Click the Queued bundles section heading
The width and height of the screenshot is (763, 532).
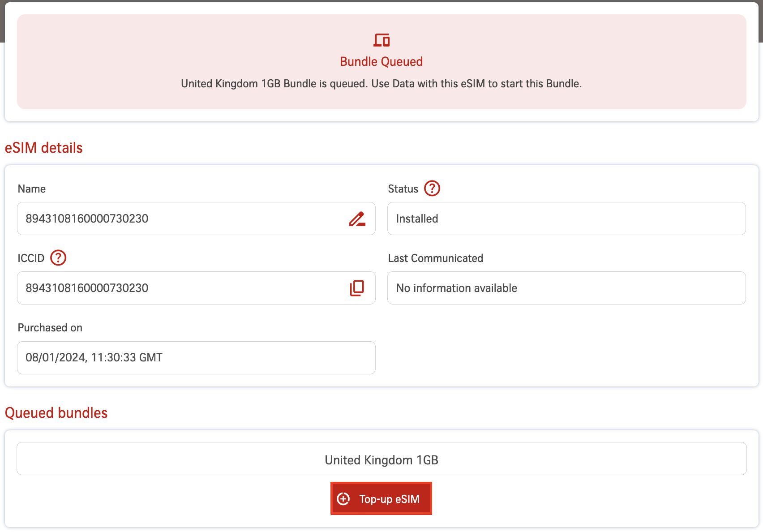56,413
